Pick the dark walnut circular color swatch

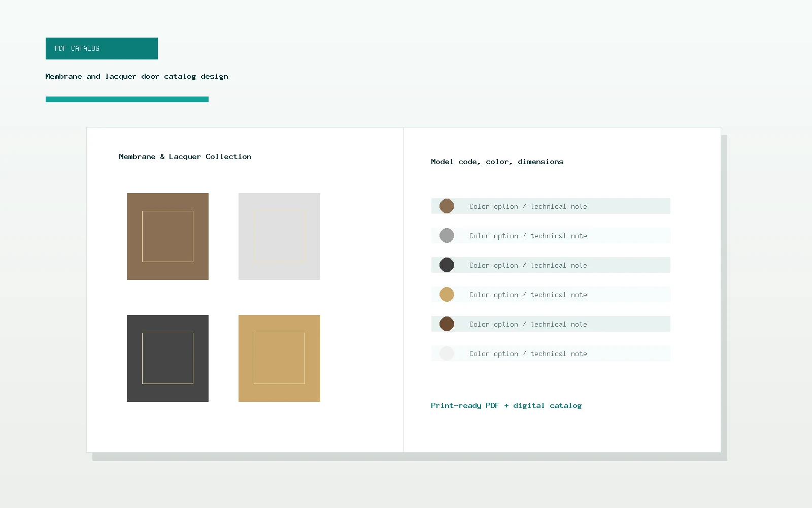click(447, 324)
